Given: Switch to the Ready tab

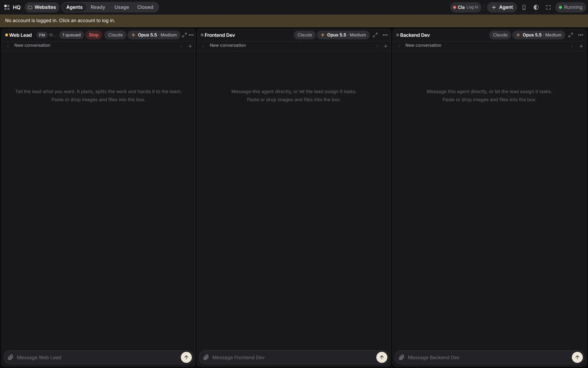Looking at the screenshot, I should (98, 7).
